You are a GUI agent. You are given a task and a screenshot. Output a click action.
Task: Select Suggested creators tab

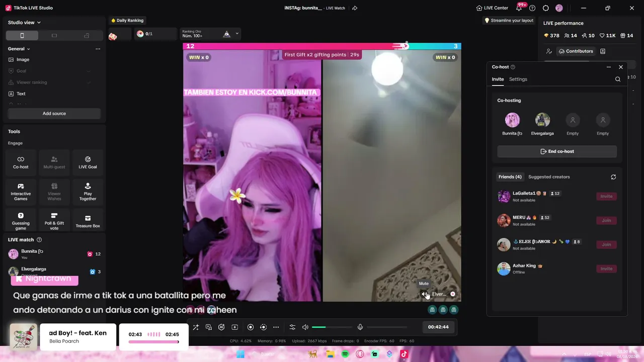(549, 177)
